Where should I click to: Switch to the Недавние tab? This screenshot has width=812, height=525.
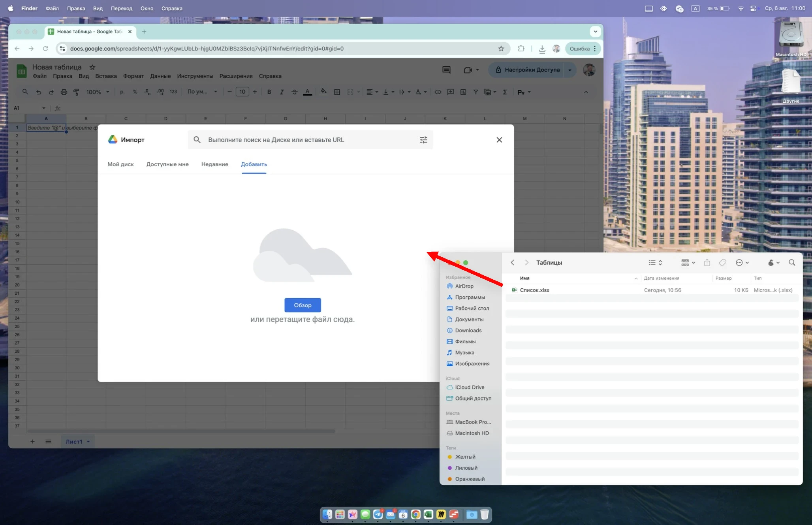coord(214,164)
